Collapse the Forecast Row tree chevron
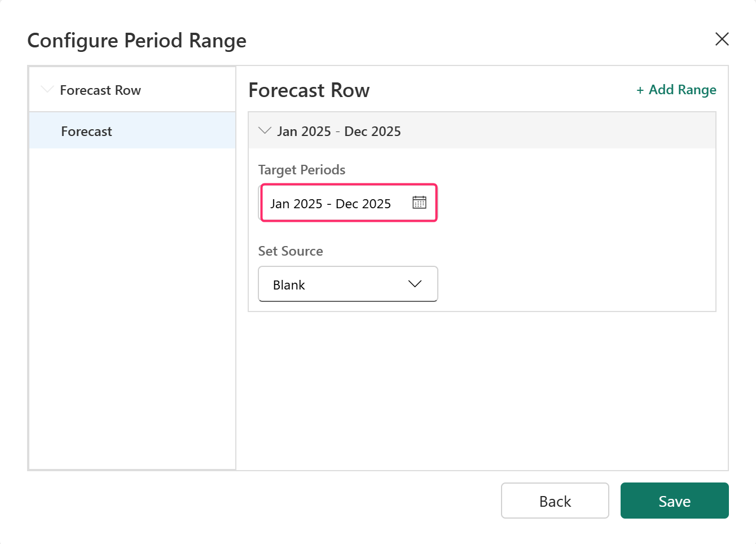The width and height of the screenshot is (756, 544). coord(47,90)
